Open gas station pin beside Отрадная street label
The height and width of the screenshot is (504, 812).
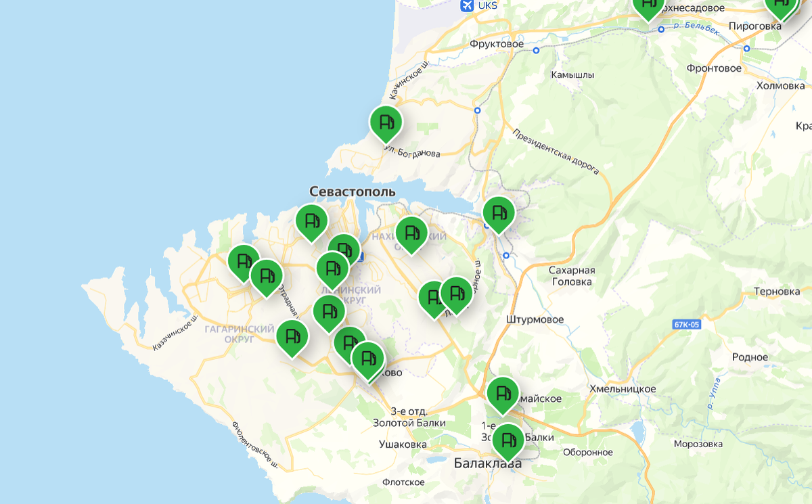tap(267, 276)
